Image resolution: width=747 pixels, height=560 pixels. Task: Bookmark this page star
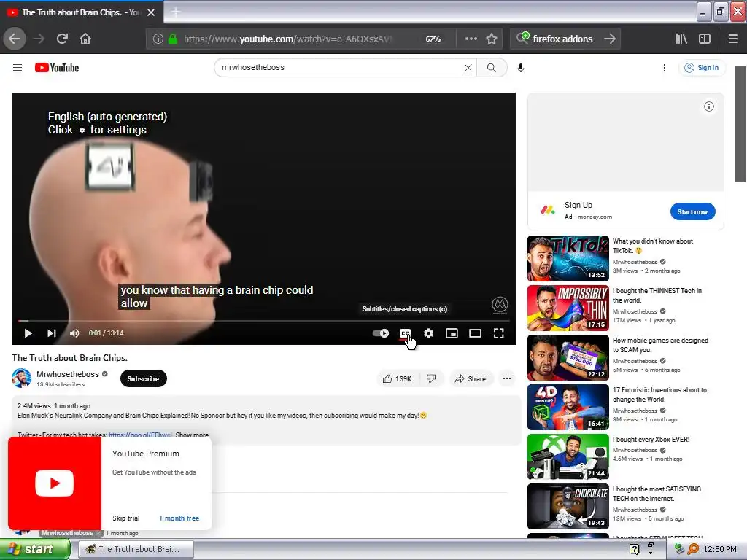point(492,39)
